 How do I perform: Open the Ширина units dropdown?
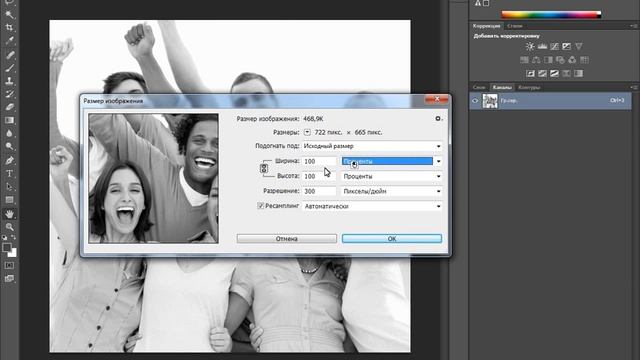tap(391, 161)
